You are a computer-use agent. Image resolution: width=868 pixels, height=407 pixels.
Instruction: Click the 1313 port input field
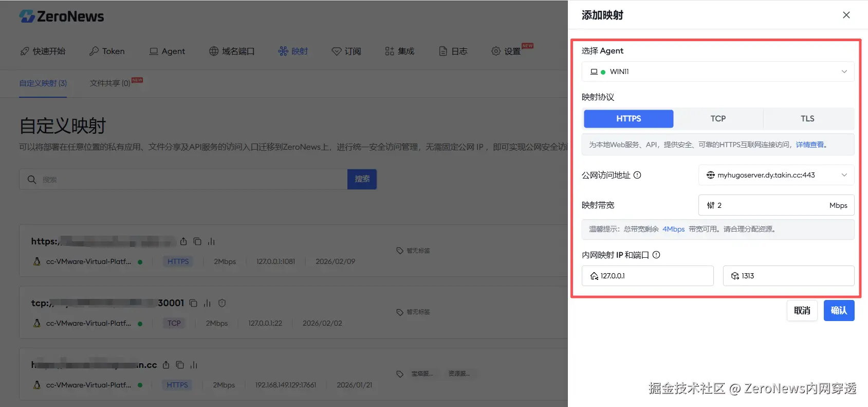tap(788, 276)
